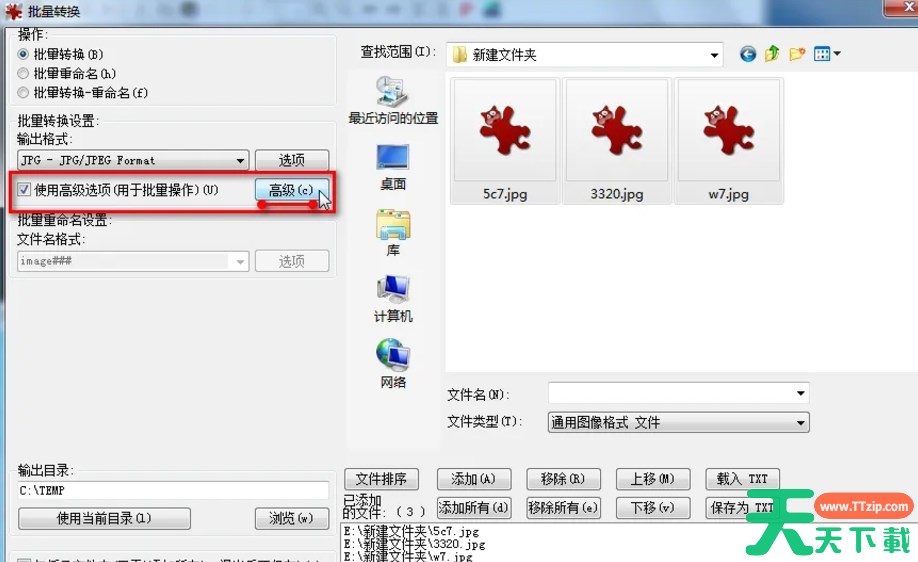Select the 5c7.jpg thumbnail
The height and width of the screenshot is (562, 918).
(505, 141)
